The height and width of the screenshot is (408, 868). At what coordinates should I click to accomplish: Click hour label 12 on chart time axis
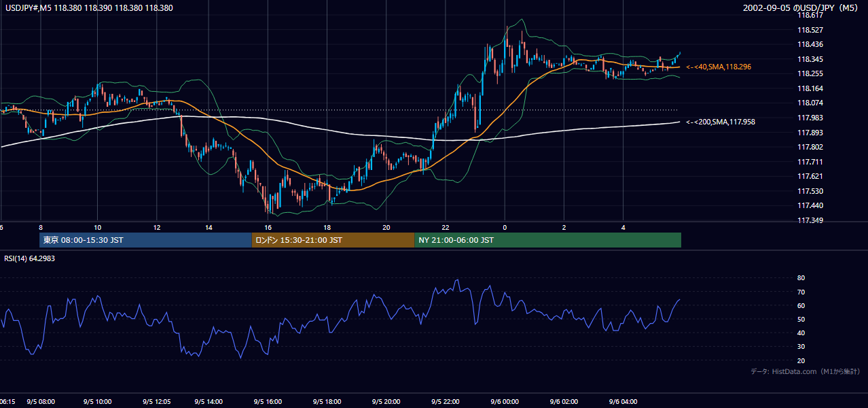(x=157, y=227)
